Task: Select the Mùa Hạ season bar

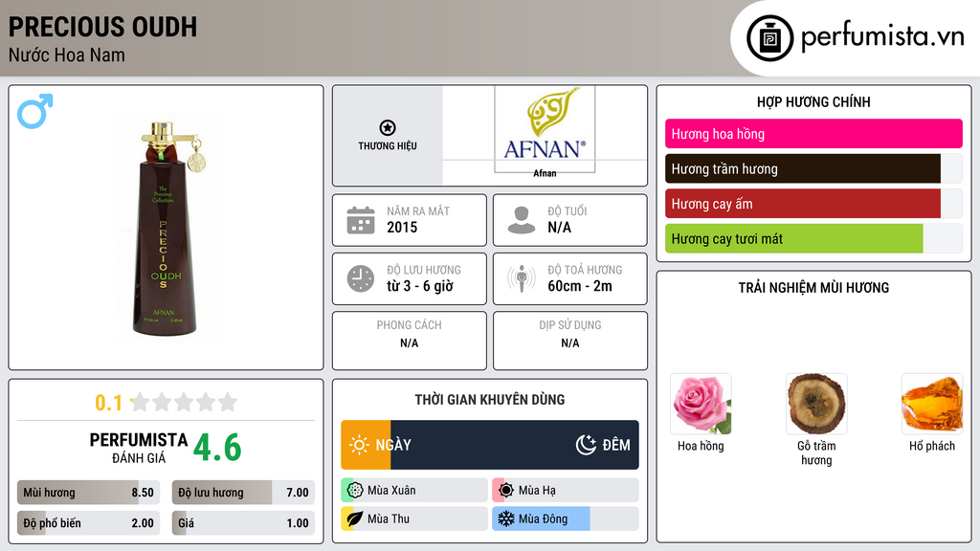Action: [565, 491]
